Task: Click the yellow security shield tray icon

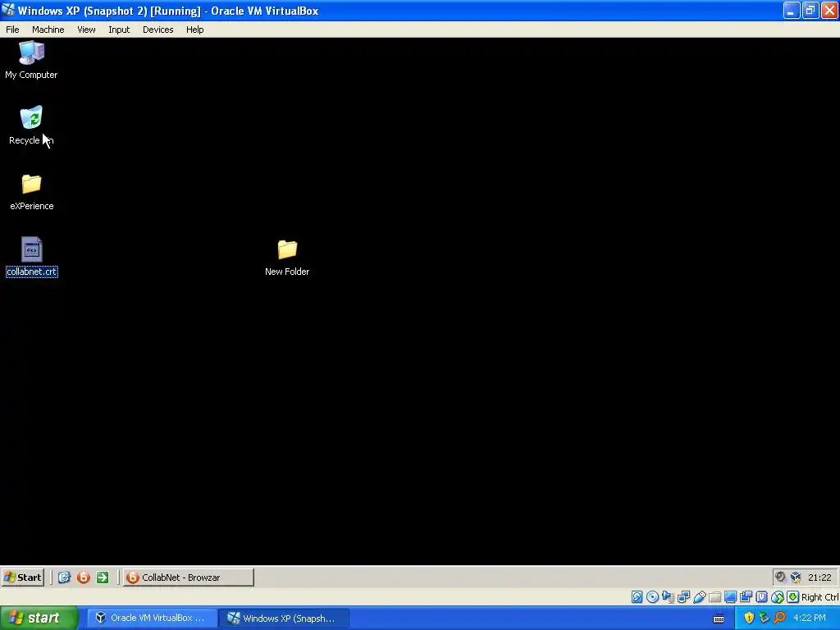Action: (x=749, y=619)
